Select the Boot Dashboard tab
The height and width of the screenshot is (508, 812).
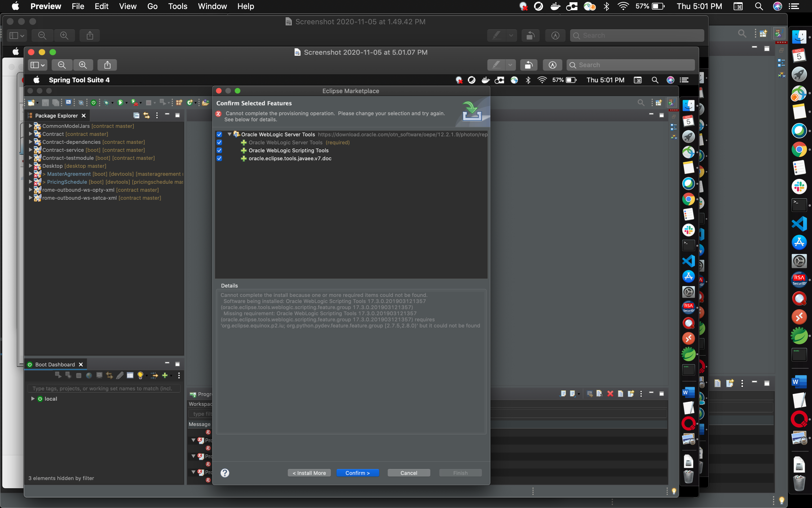(55, 365)
